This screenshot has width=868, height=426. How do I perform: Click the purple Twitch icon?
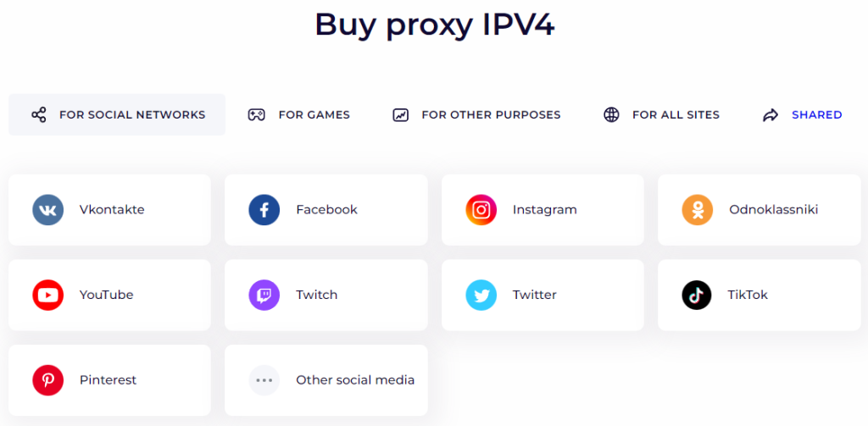click(x=264, y=295)
